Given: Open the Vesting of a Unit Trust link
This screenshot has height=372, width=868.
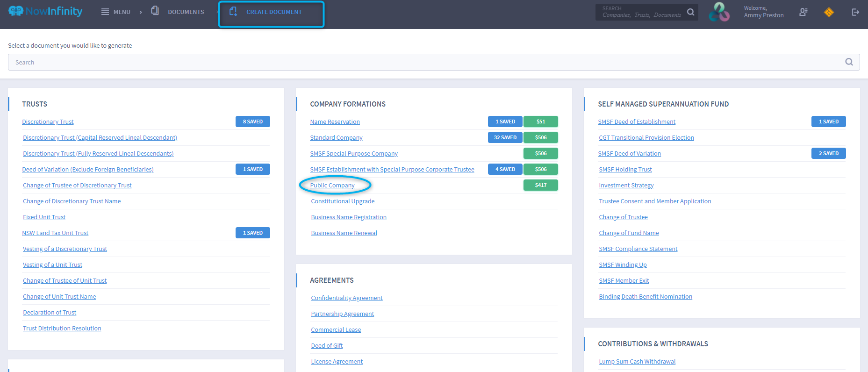Looking at the screenshot, I should pos(53,265).
